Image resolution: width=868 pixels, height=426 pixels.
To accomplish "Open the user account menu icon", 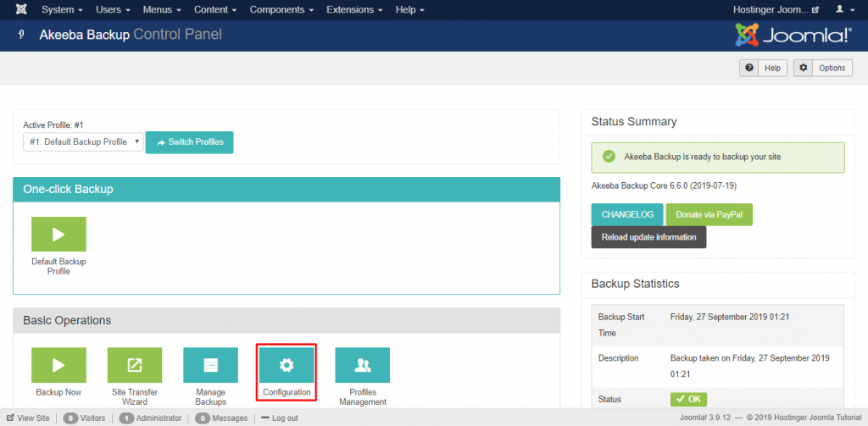I will (x=844, y=9).
